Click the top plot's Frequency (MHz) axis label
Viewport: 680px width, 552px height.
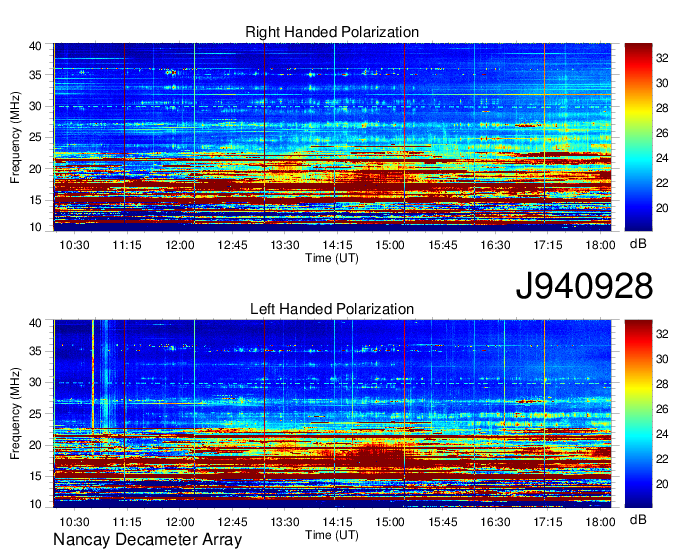(15, 137)
